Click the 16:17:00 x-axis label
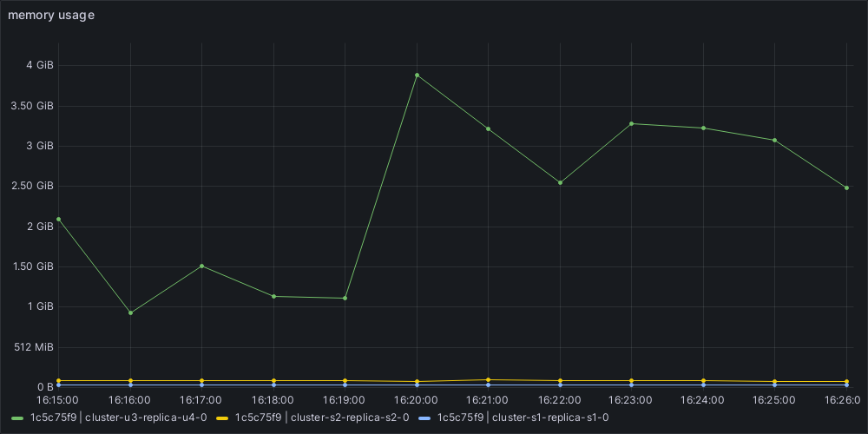 click(x=201, y=399)
